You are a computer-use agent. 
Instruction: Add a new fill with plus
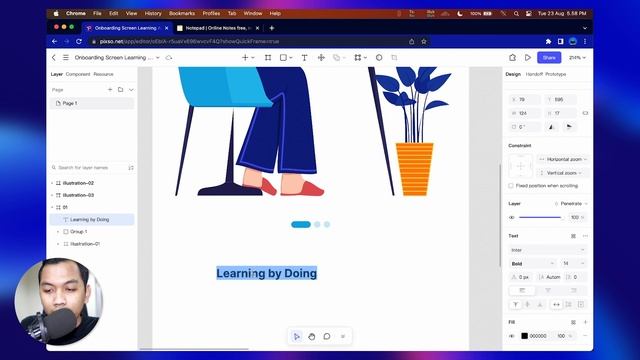pyautogui.click(x=585, y=322)
